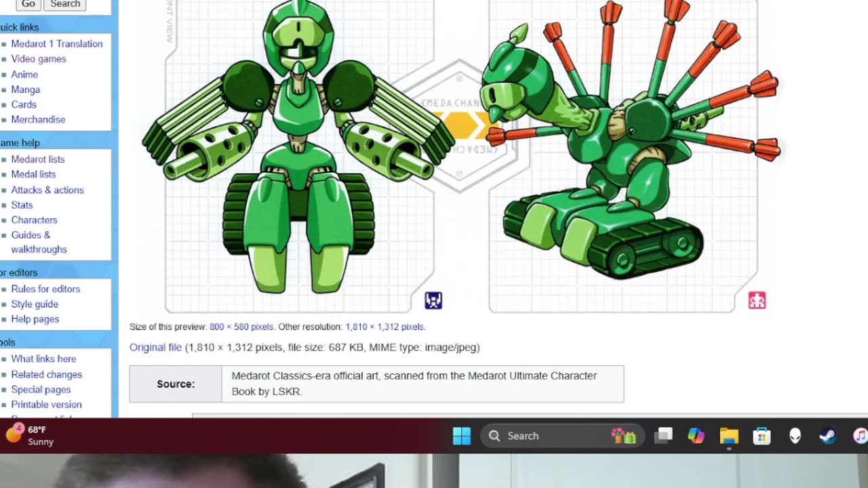This screenshot has width=868, height=488.
Task: Open the Printable version link
Action: click(46, 405)
